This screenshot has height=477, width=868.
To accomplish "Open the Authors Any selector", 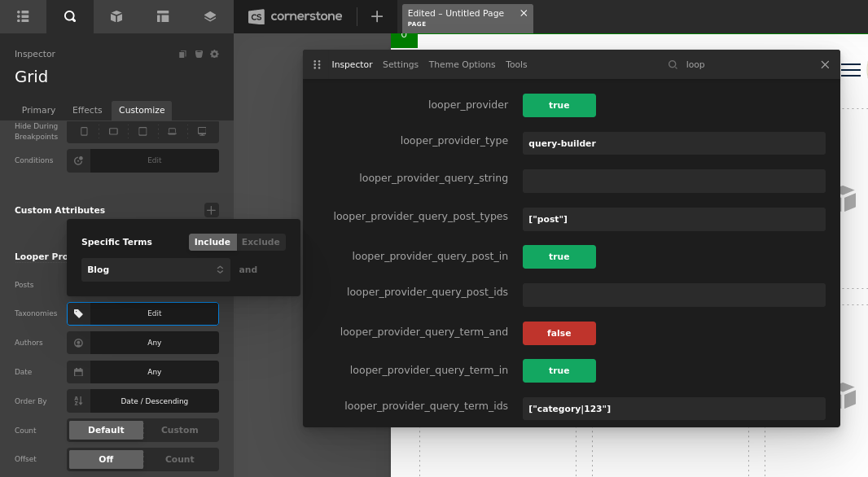I will (154, 343).
